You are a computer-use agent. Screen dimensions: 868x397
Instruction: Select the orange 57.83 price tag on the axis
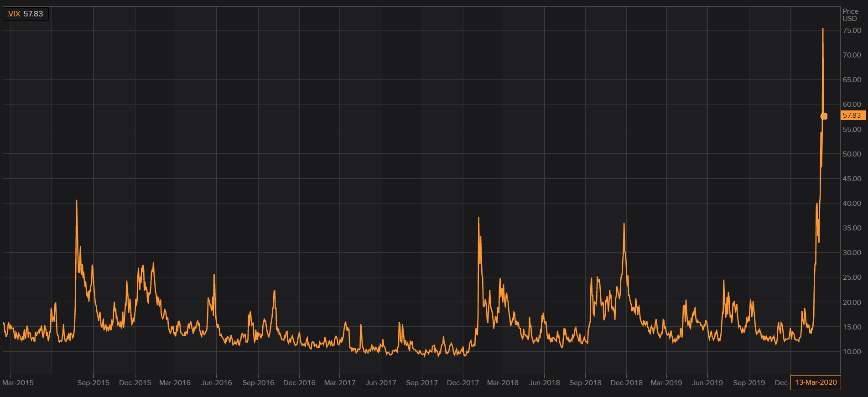(853, 115)
